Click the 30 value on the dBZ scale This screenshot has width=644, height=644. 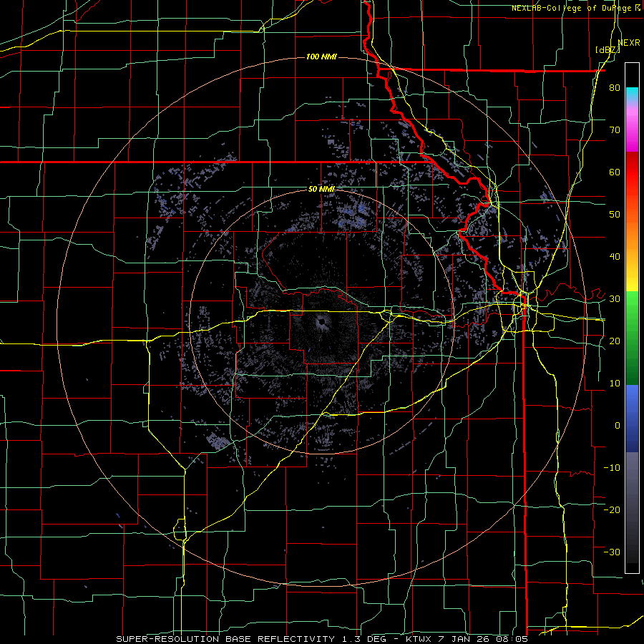(615, 299)
